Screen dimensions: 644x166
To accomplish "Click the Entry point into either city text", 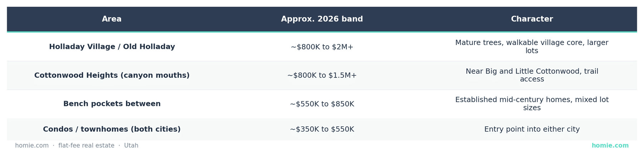I will tap(532, 129).
